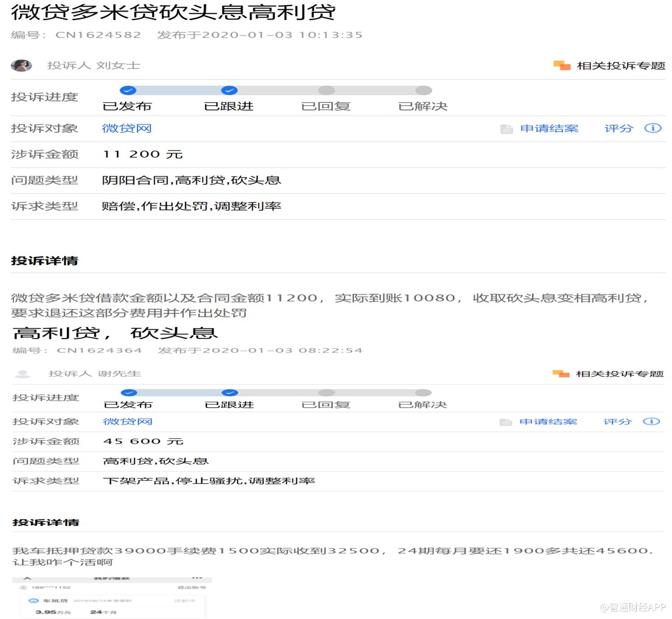Click 评分 on the second complaint
Screen dimensions: 672x619
click(x=618, y=421)
